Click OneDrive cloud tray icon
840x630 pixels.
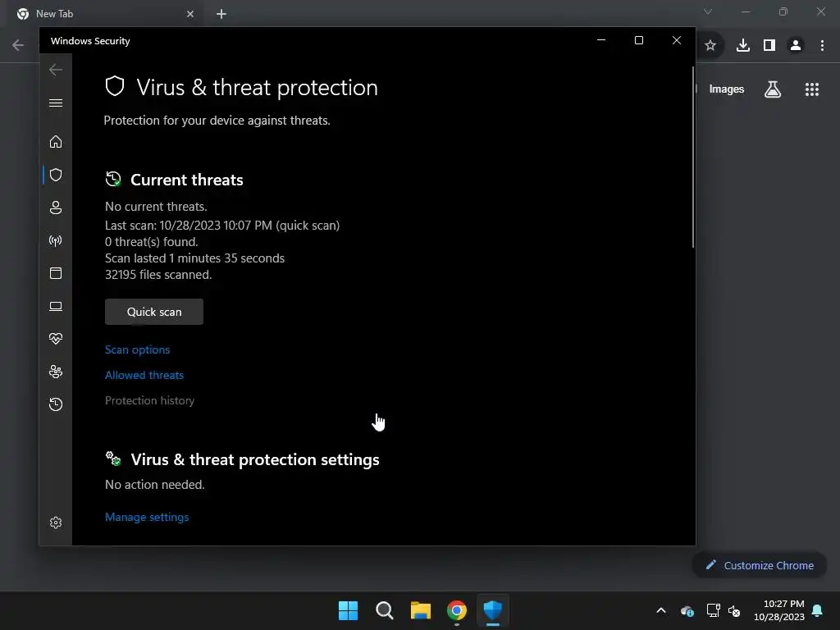click(x=687, y=610)
